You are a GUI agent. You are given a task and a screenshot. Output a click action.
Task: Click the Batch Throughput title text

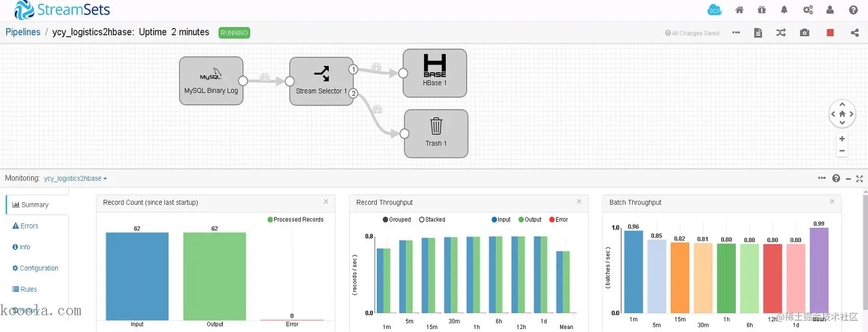(x=635, y=203)
